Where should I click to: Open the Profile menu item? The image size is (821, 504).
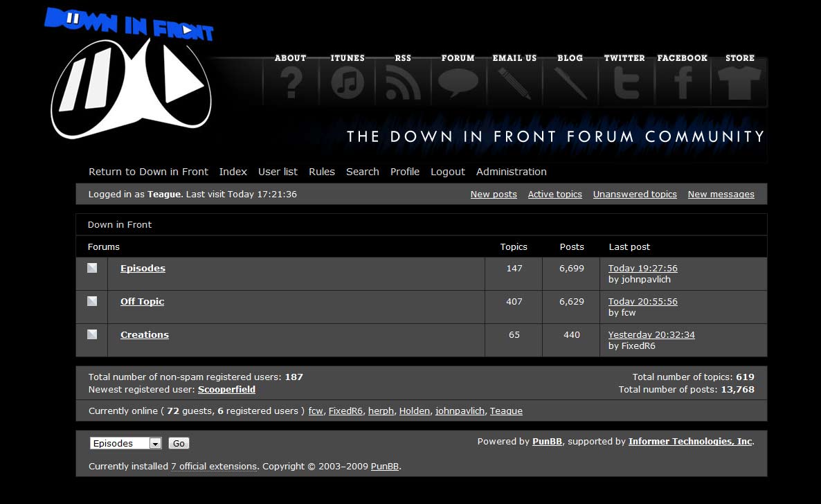click(405, 172)
